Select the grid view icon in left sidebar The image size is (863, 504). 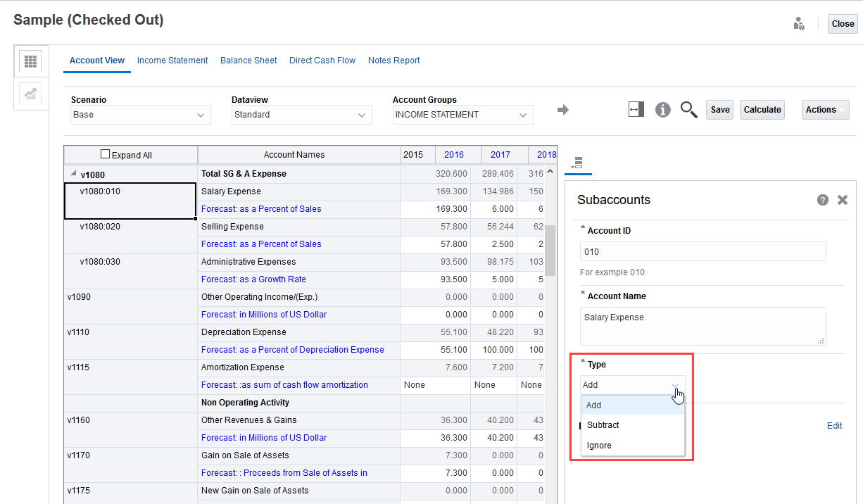point(30,61)
